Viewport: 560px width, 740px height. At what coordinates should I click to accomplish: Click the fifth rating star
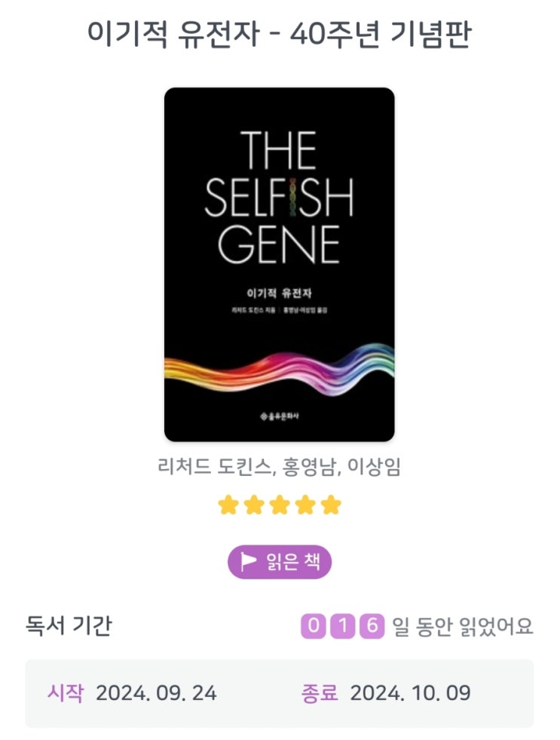click(x=331, y=505)
